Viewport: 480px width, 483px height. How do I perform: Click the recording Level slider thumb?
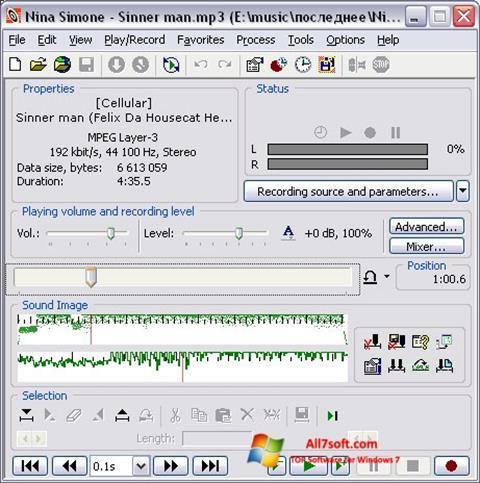(239, 233)
